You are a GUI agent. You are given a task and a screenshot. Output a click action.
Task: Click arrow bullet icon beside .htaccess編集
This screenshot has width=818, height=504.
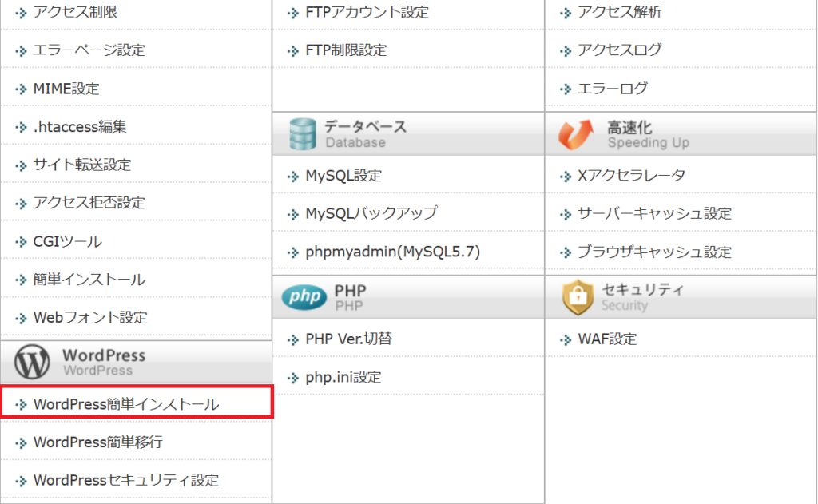tap(21, 128)
